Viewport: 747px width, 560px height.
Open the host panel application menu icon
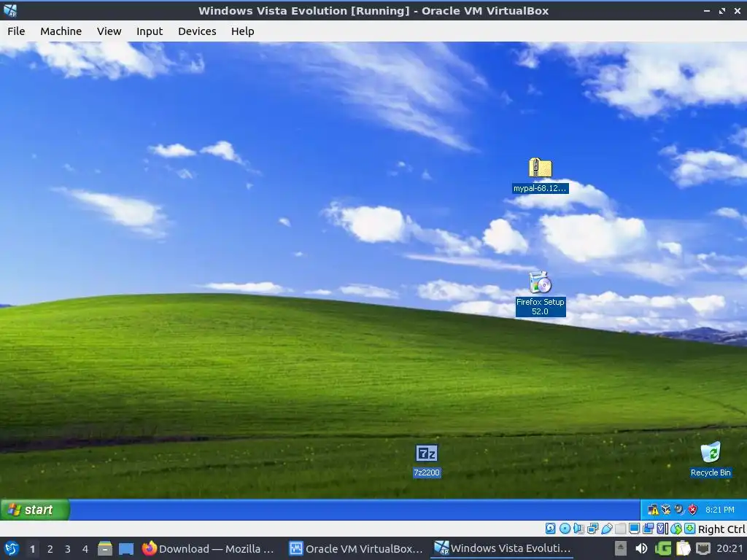pos(12,548)
